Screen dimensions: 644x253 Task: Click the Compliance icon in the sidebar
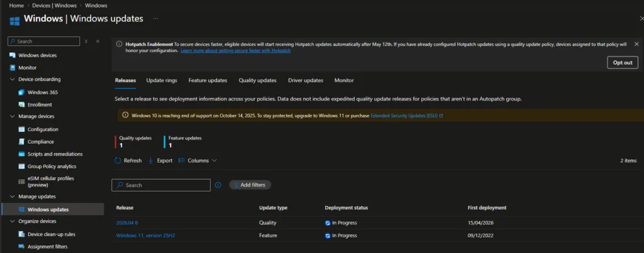click(x=21, y=142)
